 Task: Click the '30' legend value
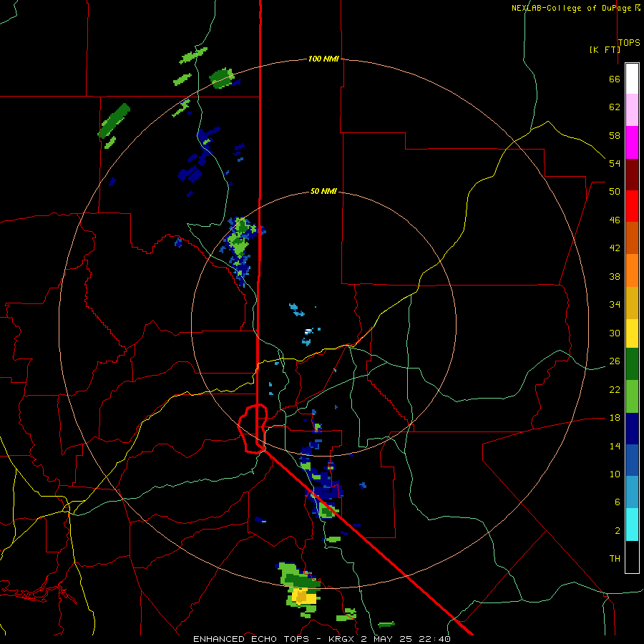[x=615, y=333]
